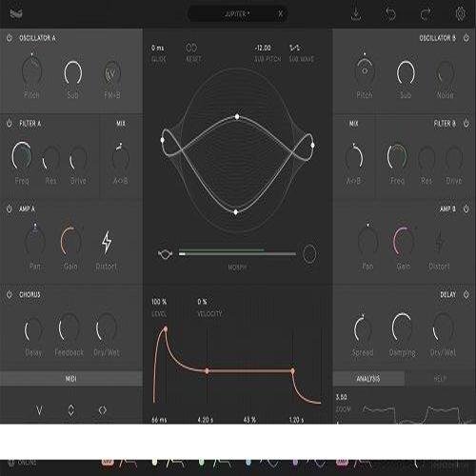Toggle Oscillator A power button
476x476 pixels.
pyautogui.click(x=10, y=38)
